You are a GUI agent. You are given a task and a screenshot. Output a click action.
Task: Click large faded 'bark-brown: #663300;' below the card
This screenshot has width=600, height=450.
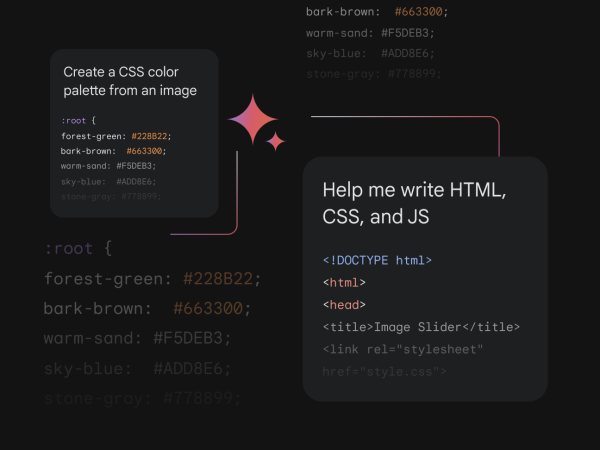[x=147, y=308]
